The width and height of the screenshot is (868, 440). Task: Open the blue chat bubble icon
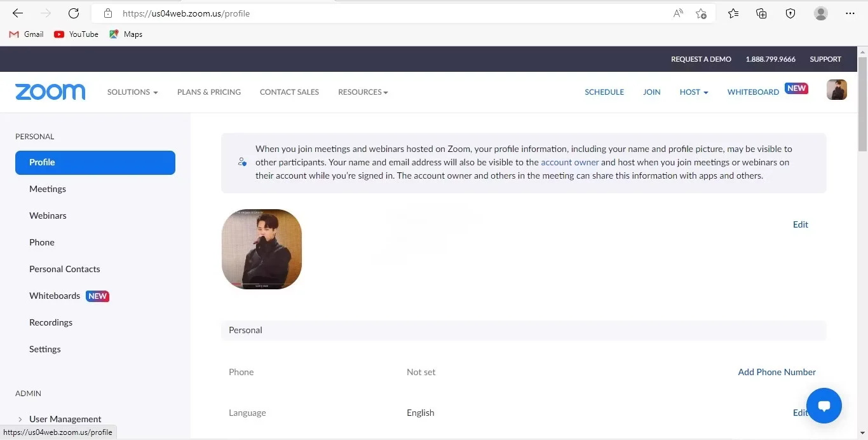point(824,405)
